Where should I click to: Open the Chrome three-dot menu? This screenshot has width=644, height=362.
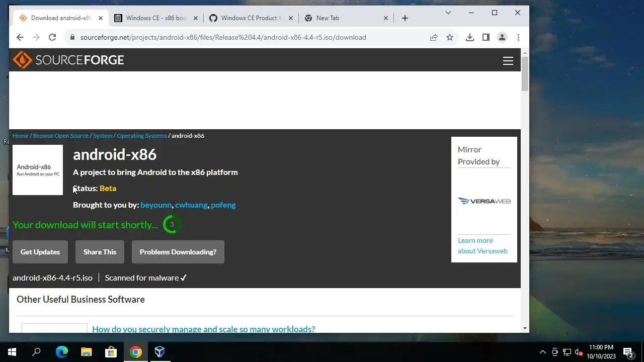518,37
